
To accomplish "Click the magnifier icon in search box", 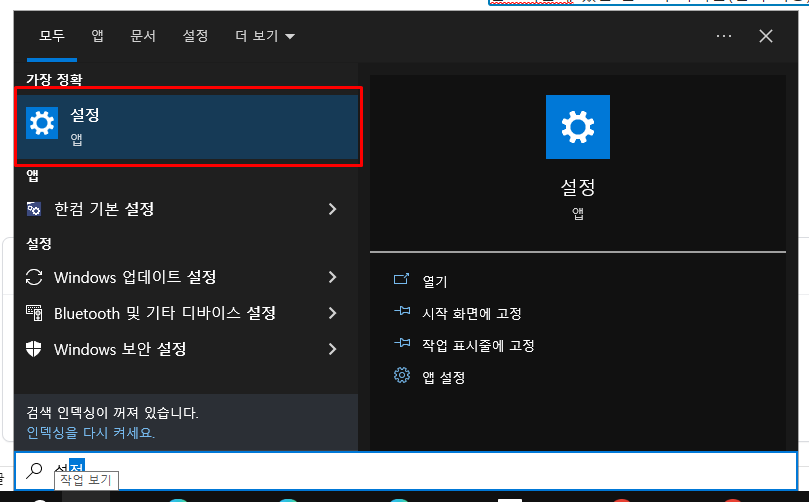I will (35, 470).
